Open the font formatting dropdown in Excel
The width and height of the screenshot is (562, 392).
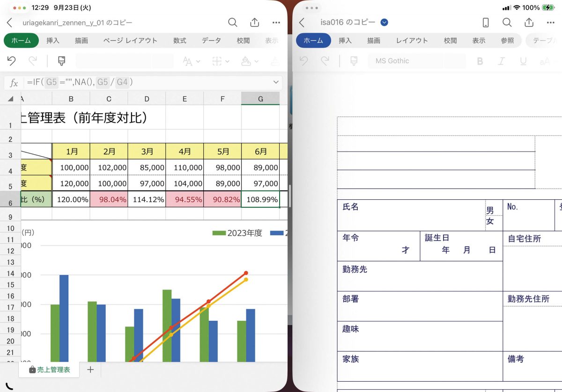191,61
